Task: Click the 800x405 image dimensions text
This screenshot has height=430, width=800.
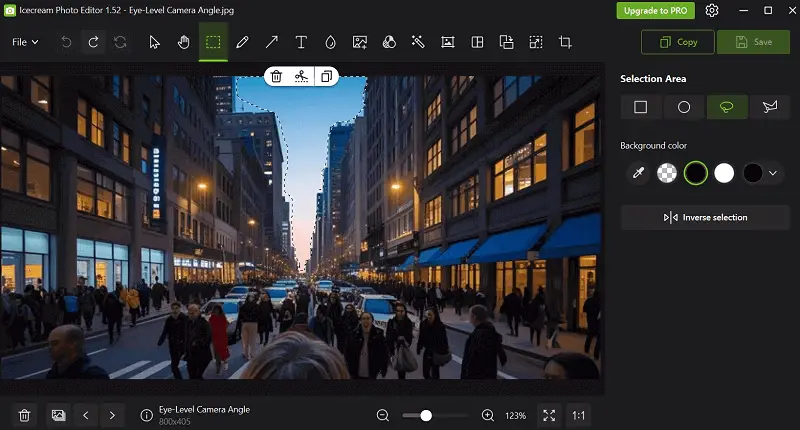Action: point(174,422)
